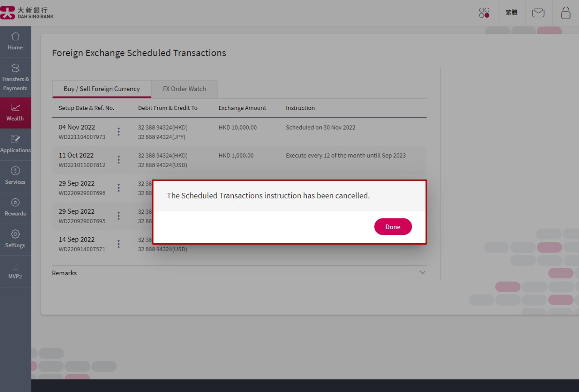Click 'Scheduled on 30 Nov 2022' instruction

point(321,128)
